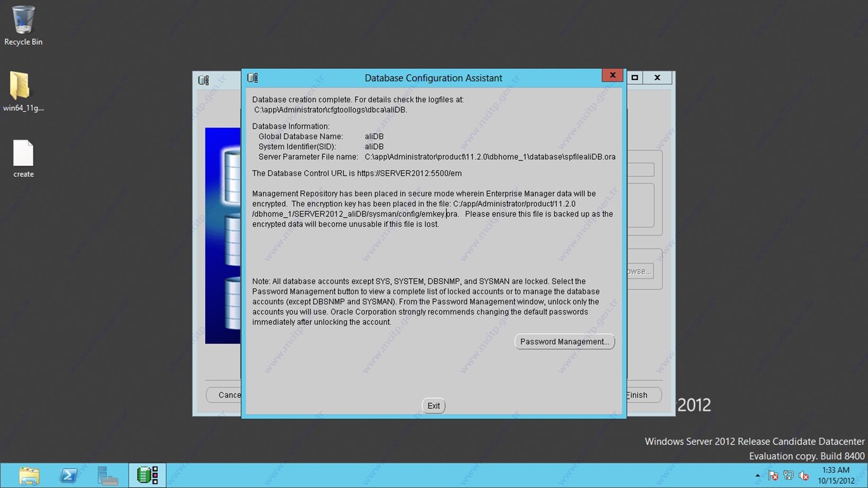The height and width of the screenshot is (488, 868).
Task: Click the Database Configuration Assistant title text
Action: coord(433,78)
